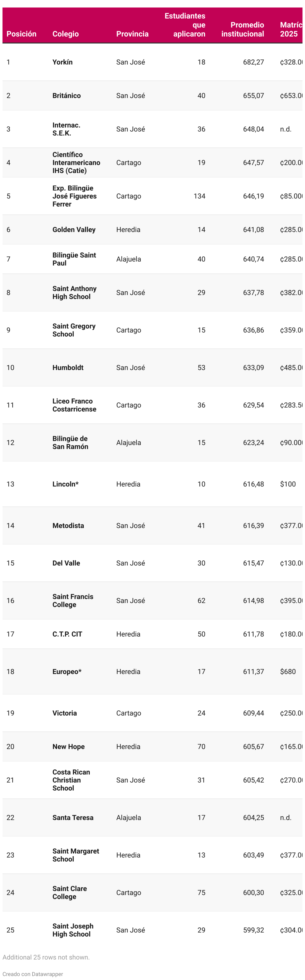The width and height of the screenshot is (305, 980).
Task: Sort by the Colegio column header
Action: pos(65,34)
